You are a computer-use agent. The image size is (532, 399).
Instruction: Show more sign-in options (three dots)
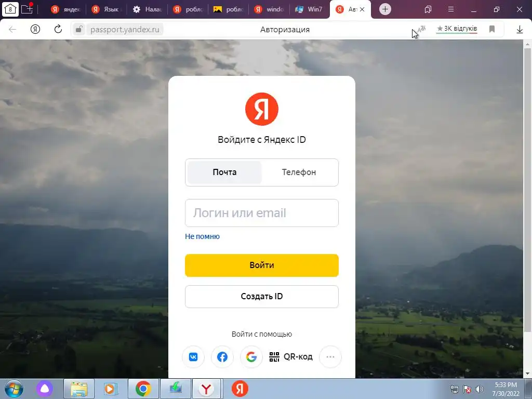[330, 357]
